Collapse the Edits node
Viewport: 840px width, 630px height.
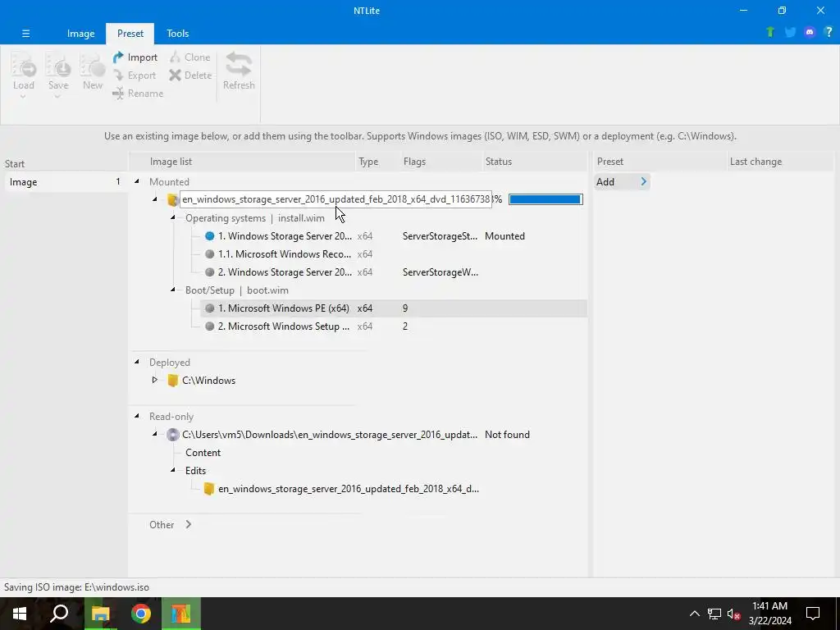click(173, 470)
